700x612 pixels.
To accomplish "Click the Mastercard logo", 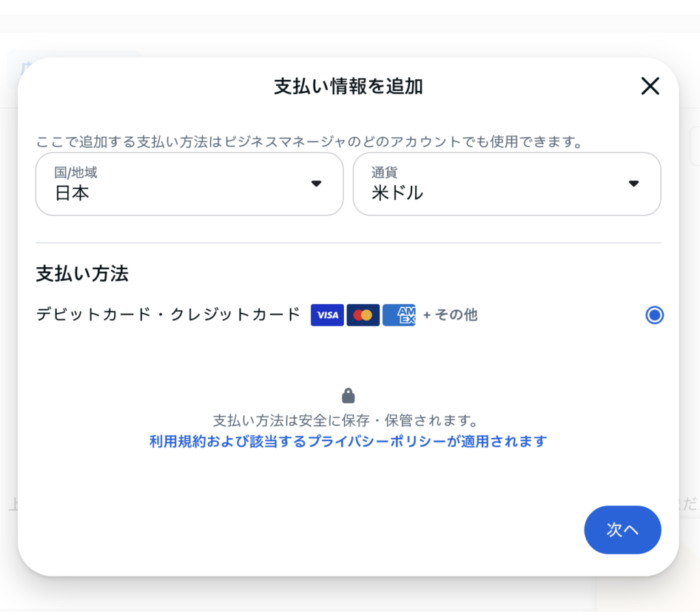I will coord(363,315).
